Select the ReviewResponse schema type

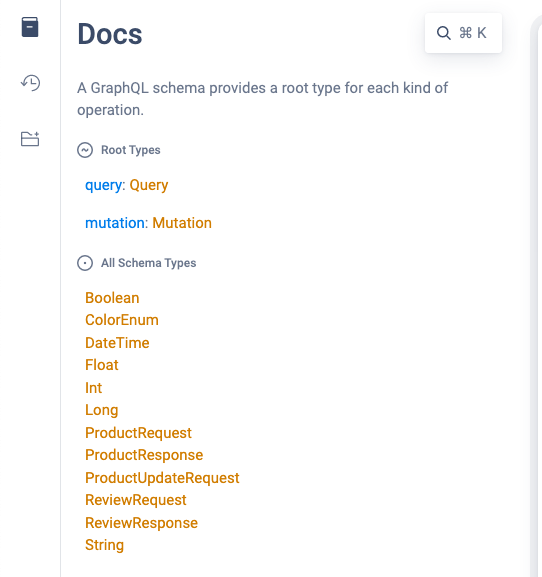pos(141,523)
